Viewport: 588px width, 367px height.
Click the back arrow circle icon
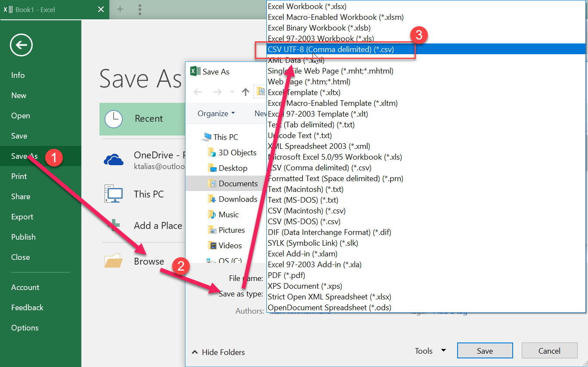22,45
